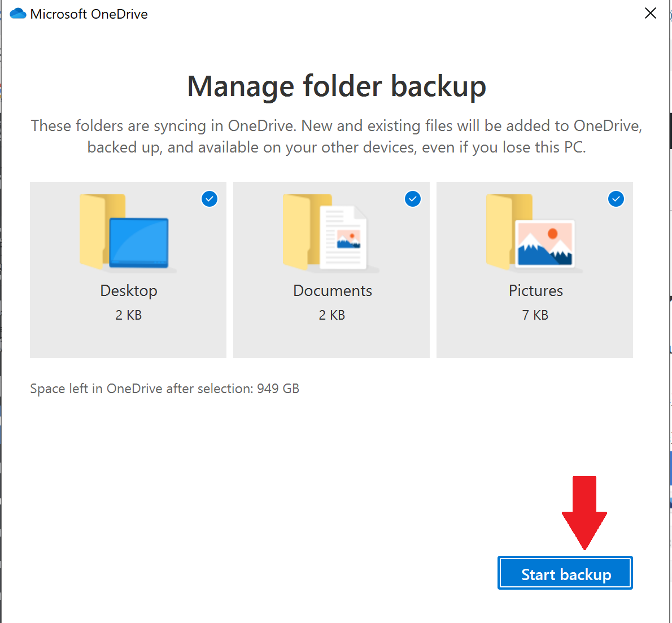Click the Desktop 2 KB size text

(x=129, y=315)
